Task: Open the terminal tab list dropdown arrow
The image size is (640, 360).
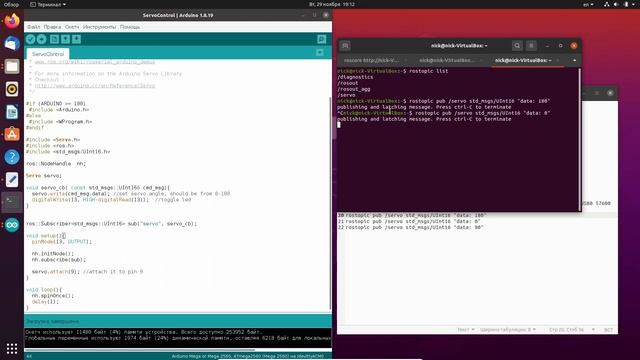Action: tap(574, 60)
